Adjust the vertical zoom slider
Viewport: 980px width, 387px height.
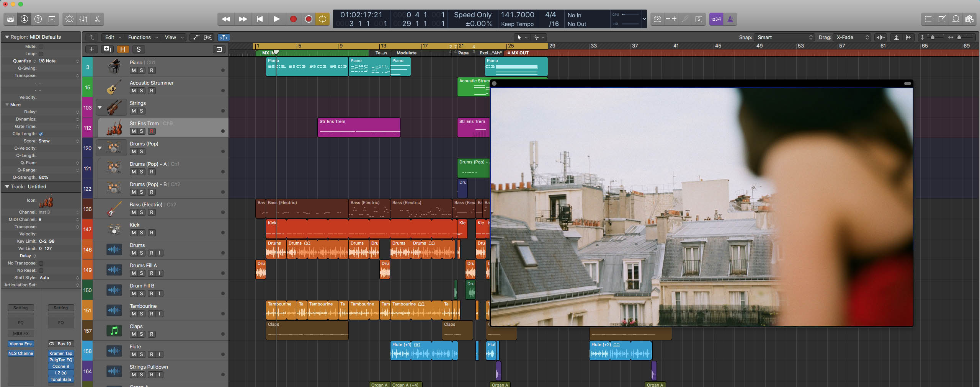tap(932, 37)
